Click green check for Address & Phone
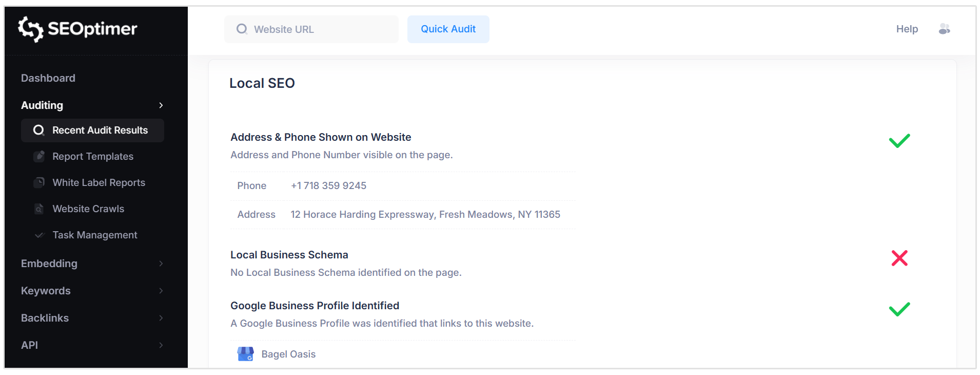980x375 pixels. pos(899,141)
